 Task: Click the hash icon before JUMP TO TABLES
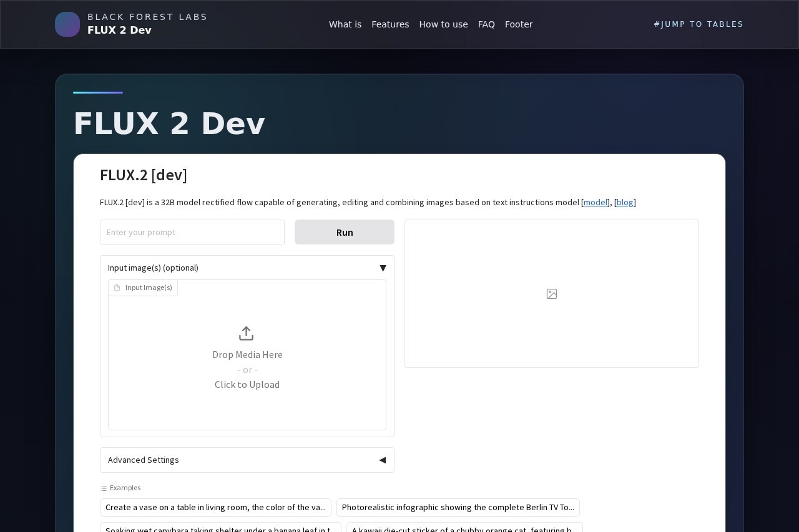point(657,24)
